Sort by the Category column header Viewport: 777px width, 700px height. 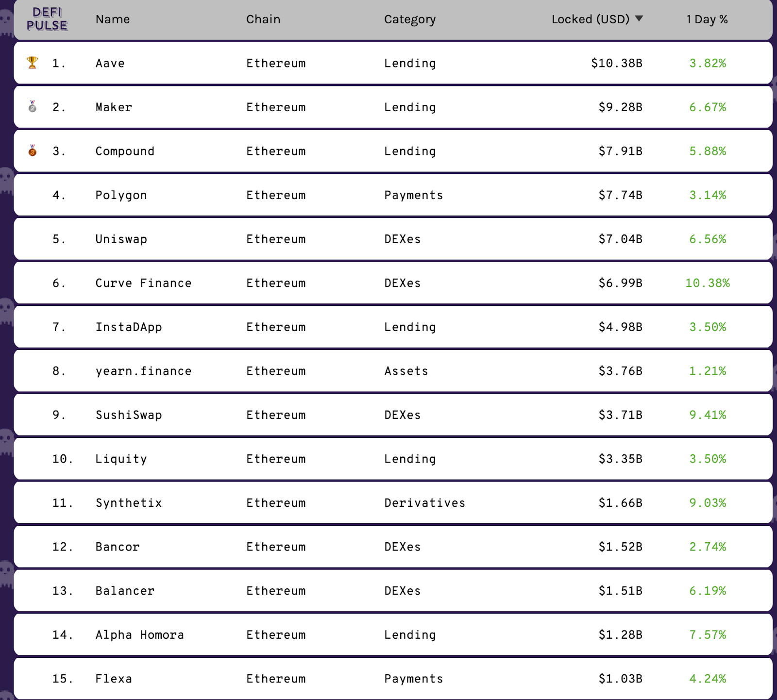coord(410,19)
